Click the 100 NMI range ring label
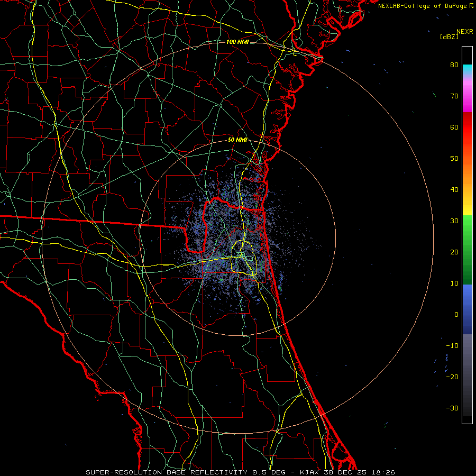The image size is (476, 476). tap(237, 42)
